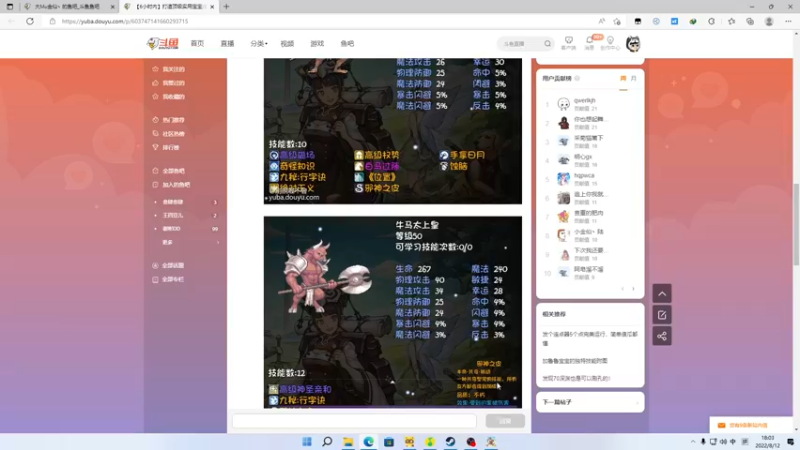Open 排行榜 in the left sidebar
The image size is (800, 450).
pos(171,148)
